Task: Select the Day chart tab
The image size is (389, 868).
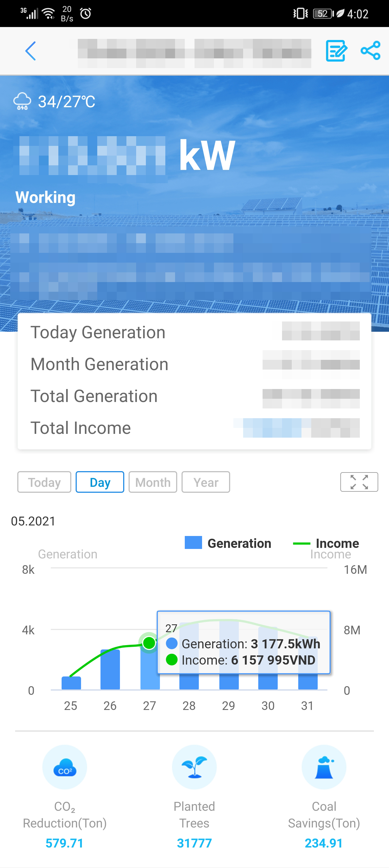Action: [x=100, y=482]
